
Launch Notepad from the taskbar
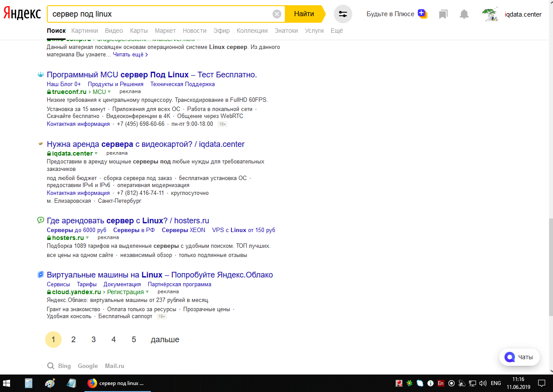pos(71,383)
